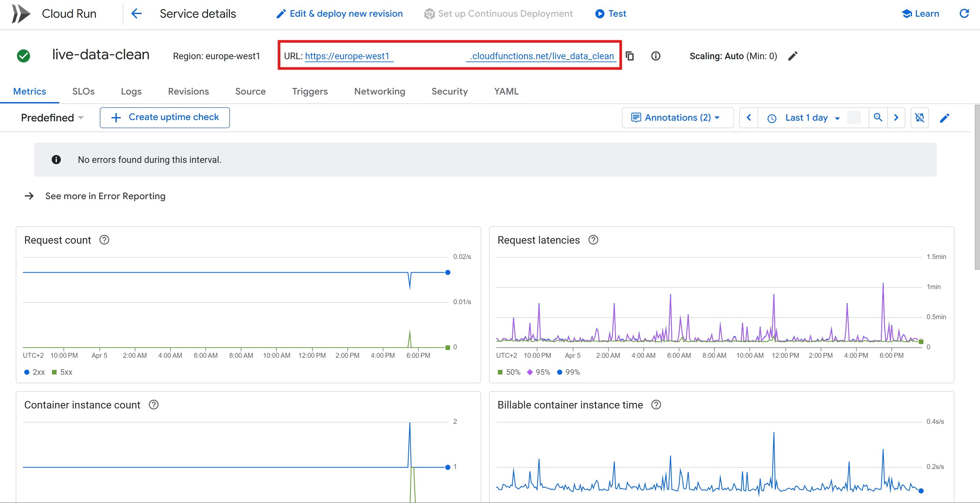The width and height of the screenshot is (980, 503).
Task: Expand the Annotations (2) dropdown
Action: coord(677,117)
